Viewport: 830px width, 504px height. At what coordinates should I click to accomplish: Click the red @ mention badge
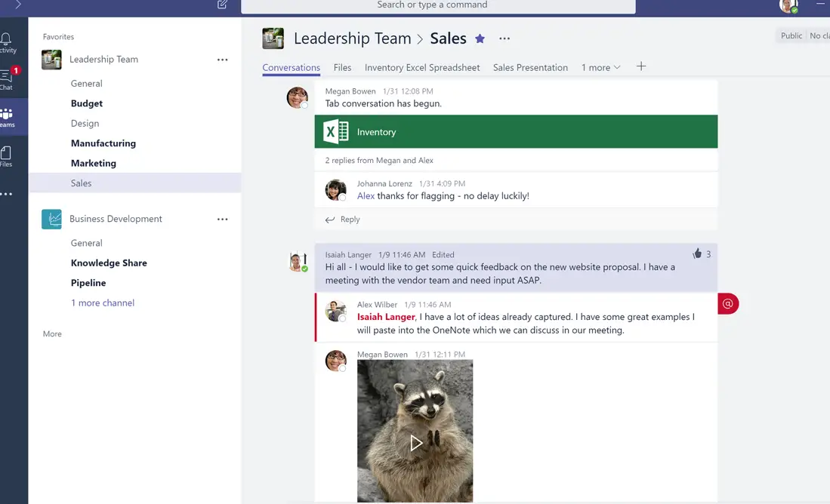click(728, 303)
